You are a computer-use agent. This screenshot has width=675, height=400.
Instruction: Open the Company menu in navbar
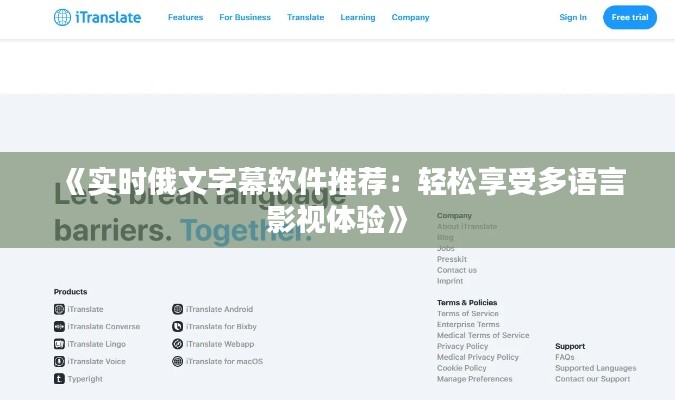click(x=410, y=17)
